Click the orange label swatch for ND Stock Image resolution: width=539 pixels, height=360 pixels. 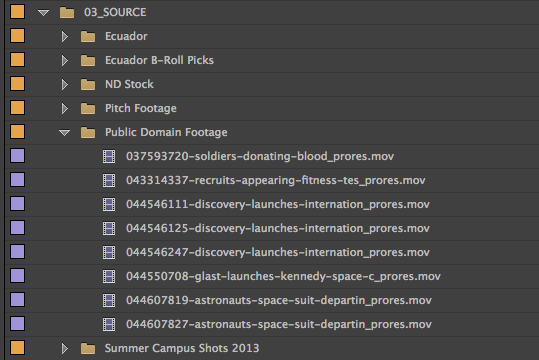tap(18, 84)
